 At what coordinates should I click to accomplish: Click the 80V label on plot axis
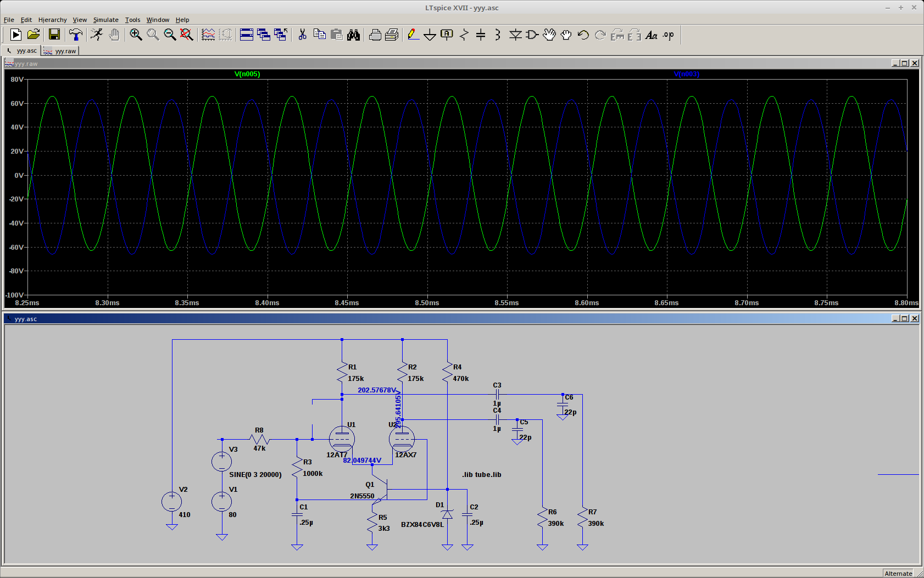point(17,80)
